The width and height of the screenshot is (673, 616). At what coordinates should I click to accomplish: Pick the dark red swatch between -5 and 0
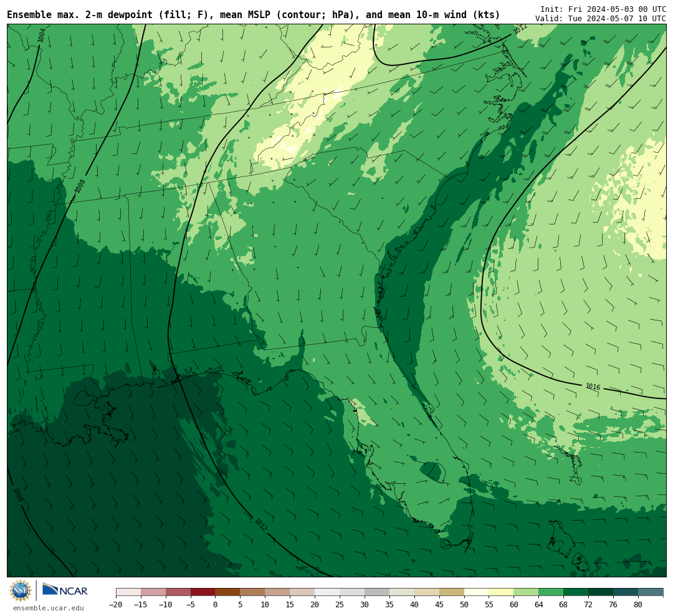click(x=203, y=592)
